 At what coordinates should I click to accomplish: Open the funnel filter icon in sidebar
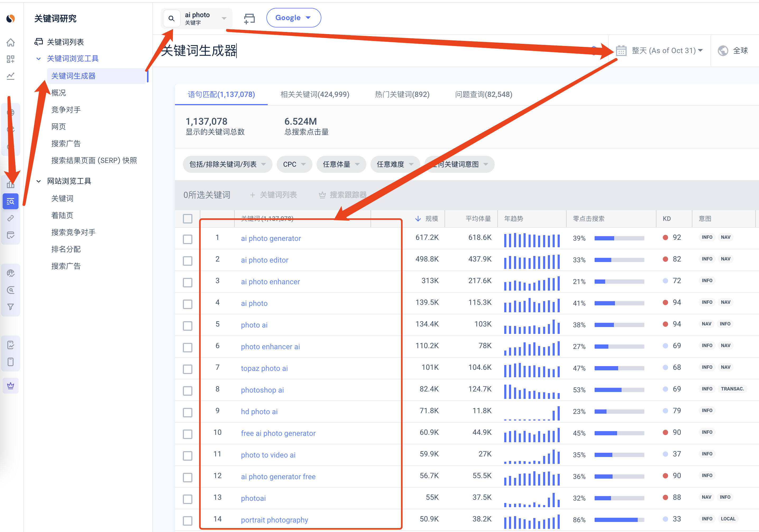point(11,307)
